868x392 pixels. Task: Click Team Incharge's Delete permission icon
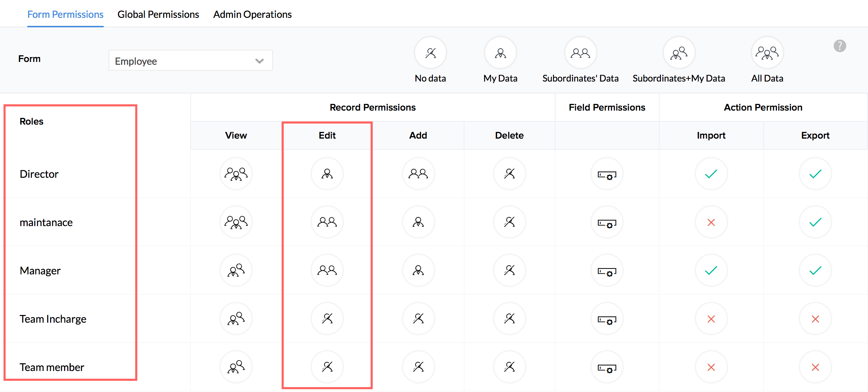509,318
